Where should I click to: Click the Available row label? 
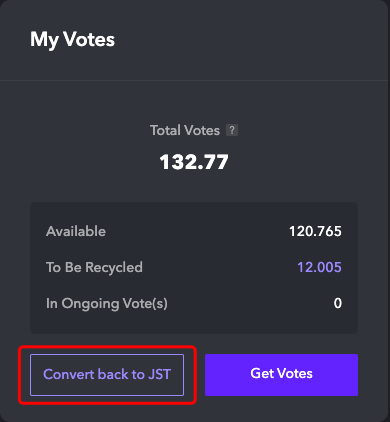pos(76,231)
